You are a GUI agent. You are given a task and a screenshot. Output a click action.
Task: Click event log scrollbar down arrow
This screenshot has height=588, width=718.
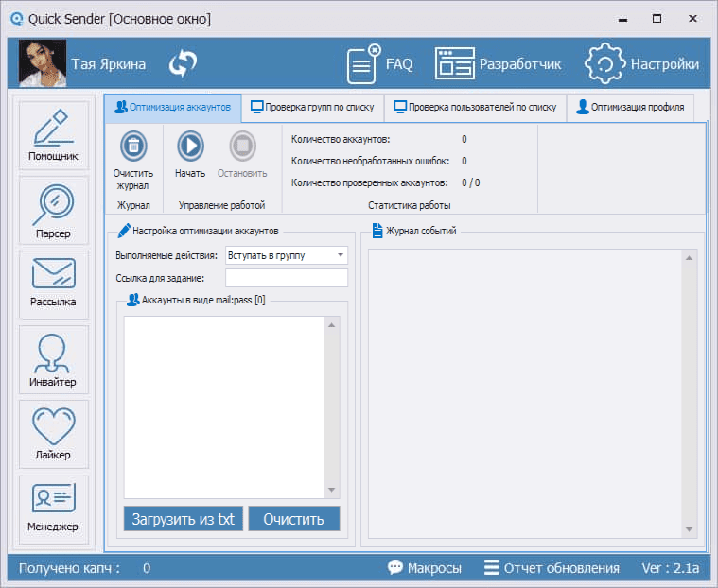[690, 530]
